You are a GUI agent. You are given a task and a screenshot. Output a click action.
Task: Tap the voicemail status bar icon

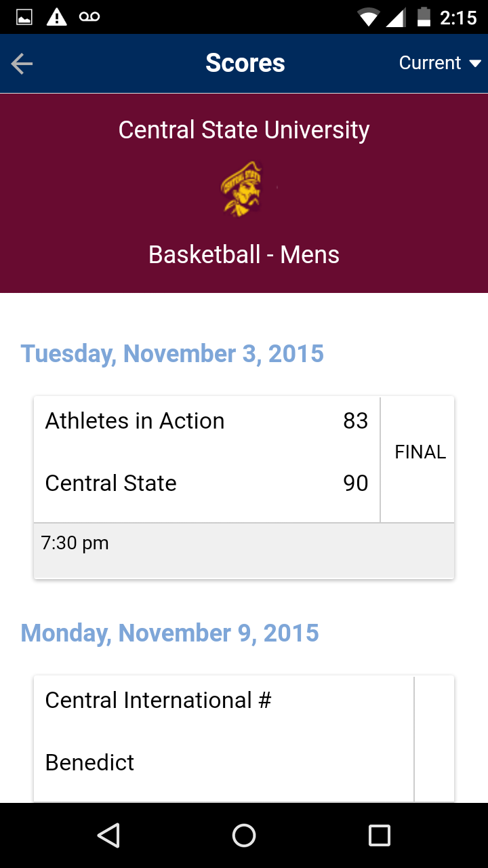[x=89, y=17]
